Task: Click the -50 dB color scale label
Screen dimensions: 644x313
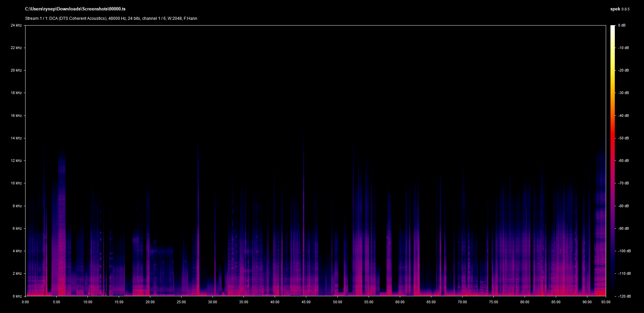Action: pos(623,138)
